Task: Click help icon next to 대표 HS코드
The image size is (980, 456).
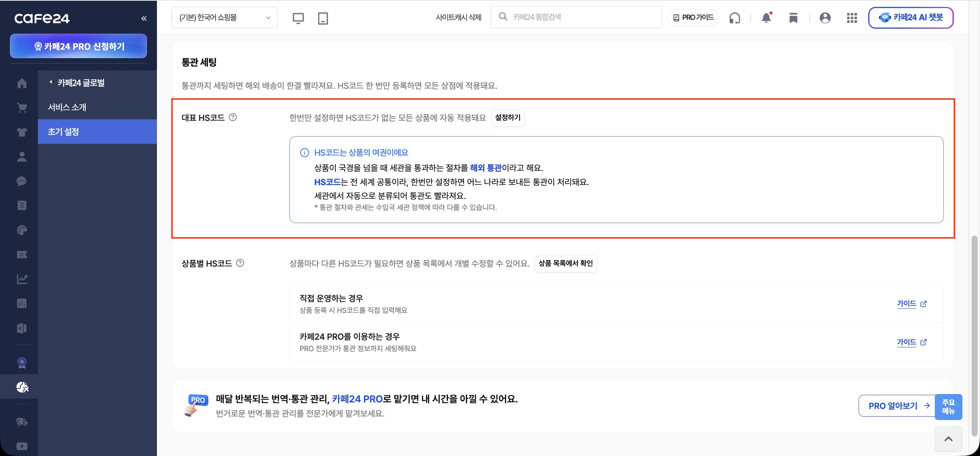Action: pyautogui.click(x=233, y=117)
